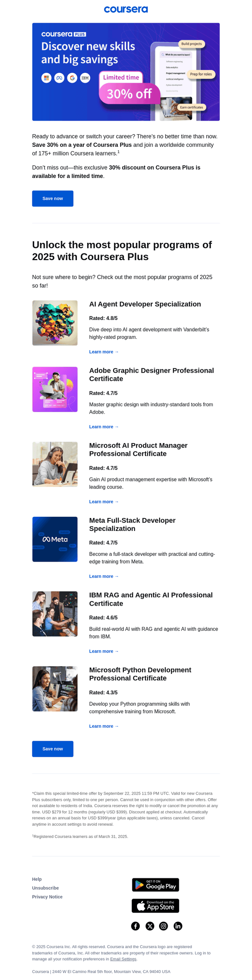Click the 'Rated: 4.8/5' text
The height and width of the screenshot is (980, 252).
[x=104, y=318]
